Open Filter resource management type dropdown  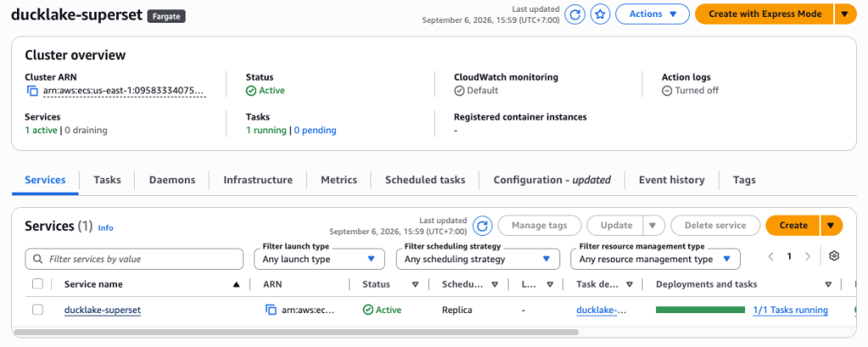[x=655, y=259]
